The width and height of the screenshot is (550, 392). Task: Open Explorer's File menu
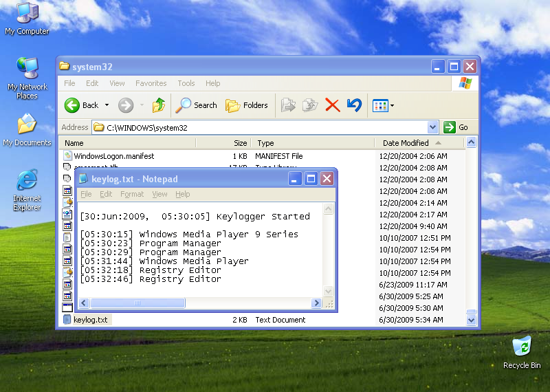(x=69, y=83)
